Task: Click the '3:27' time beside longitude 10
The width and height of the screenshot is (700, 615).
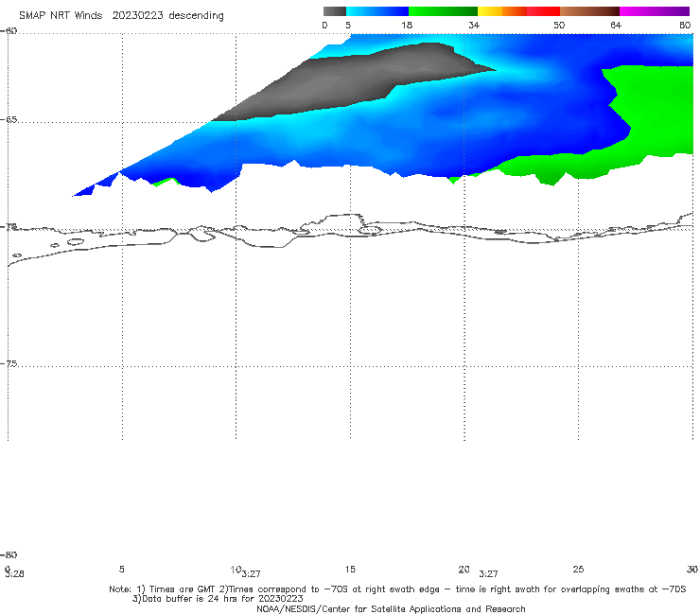Action: click(x=252, y=574)
